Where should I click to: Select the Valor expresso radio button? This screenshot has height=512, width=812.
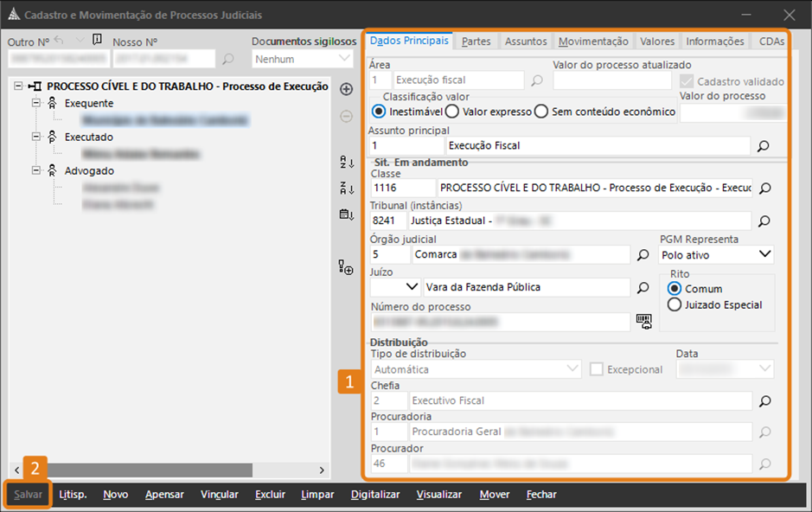[454, 111]
